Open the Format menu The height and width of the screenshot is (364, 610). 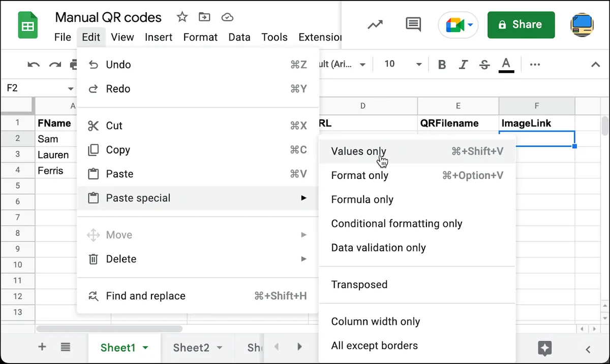200,37
